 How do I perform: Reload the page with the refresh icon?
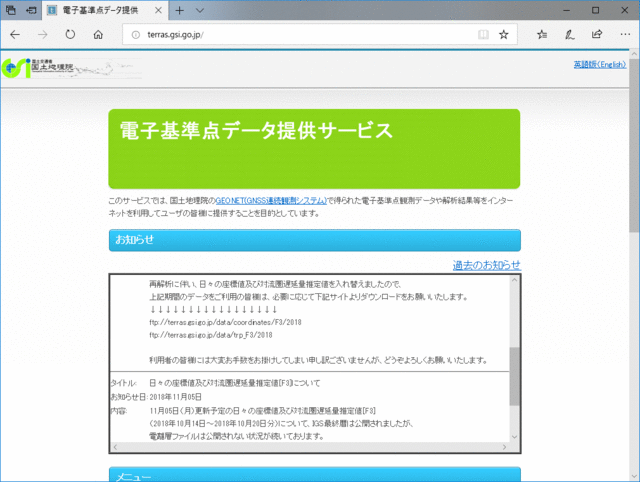tap(70, 35)
